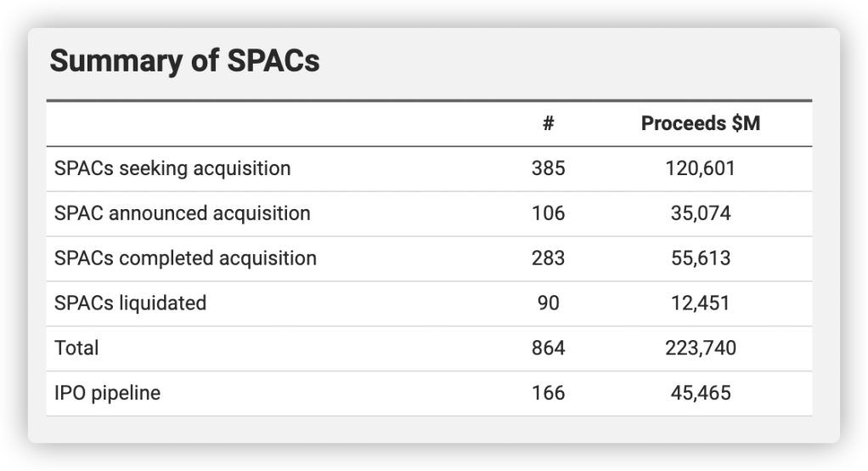Select the SPACs completed acquisition row label
Viewport: 868px width, 471px height.
(185, 258)
